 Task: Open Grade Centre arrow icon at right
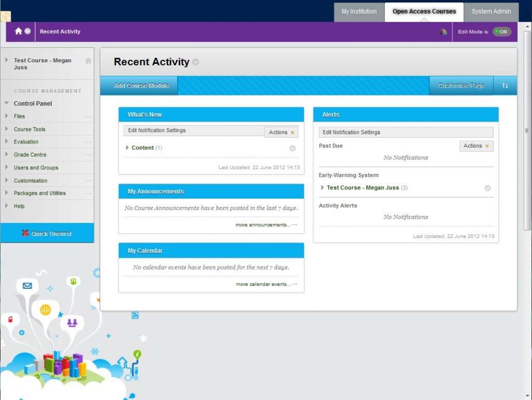coord(88,155)
